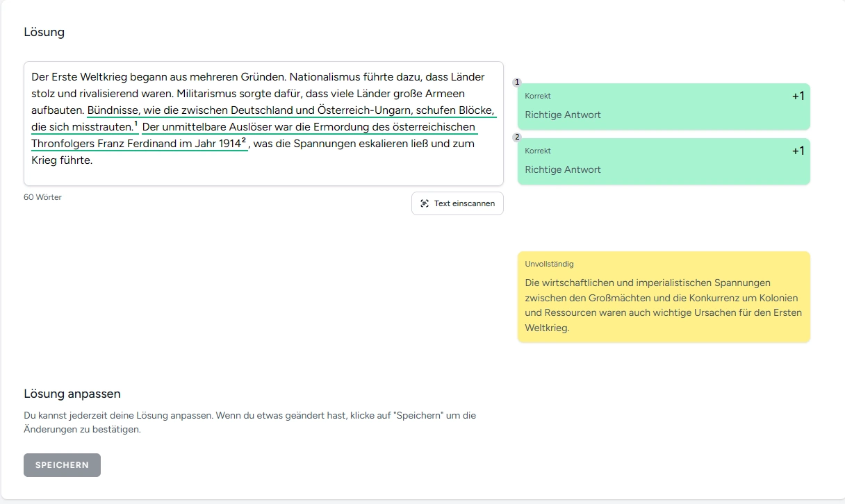
Task: Click the Lösung heading at top
Action: tap(44, 32)
